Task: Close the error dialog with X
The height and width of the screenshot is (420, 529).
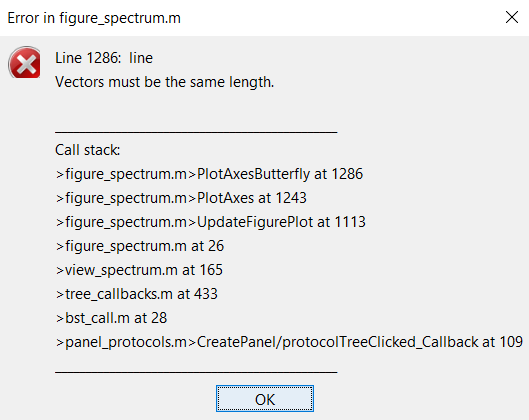Action: [x=512, y=17]
